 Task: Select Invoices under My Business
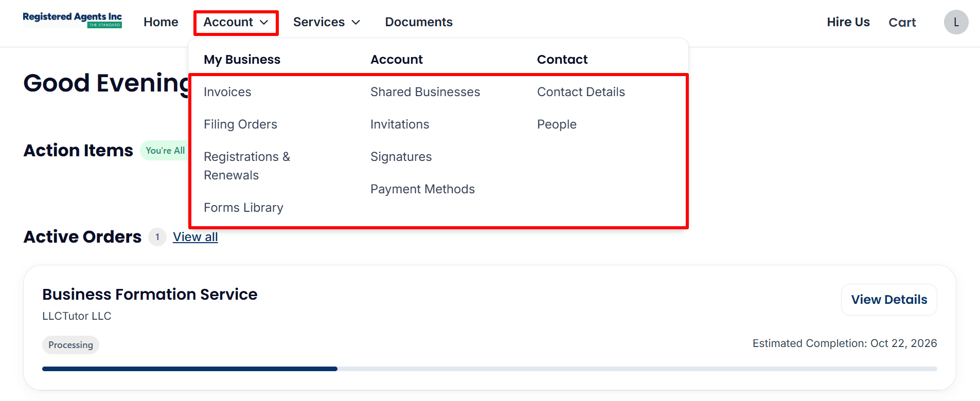[x=227, y=92]
